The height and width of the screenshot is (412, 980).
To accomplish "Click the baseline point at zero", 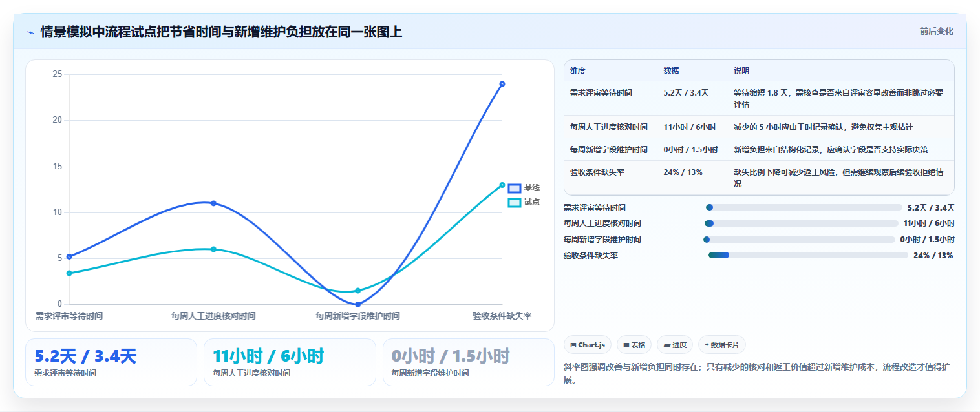I will pos(357,304).
